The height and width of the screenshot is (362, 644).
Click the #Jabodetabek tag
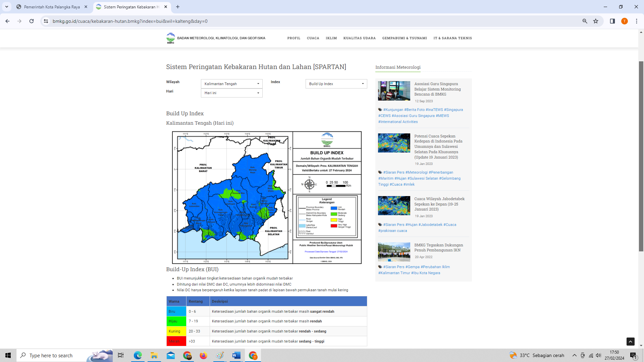[430, 225]
